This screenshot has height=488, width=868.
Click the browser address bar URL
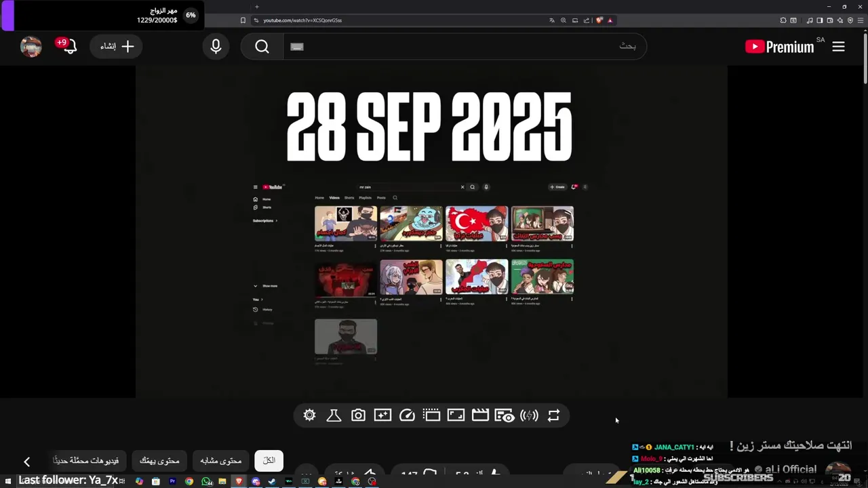(x=302, y=20)
